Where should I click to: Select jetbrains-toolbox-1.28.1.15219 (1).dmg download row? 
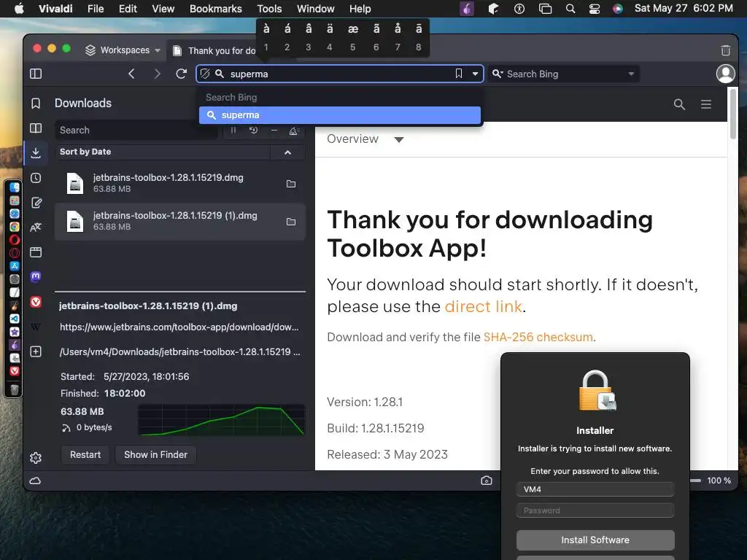[x=180, y=222]
